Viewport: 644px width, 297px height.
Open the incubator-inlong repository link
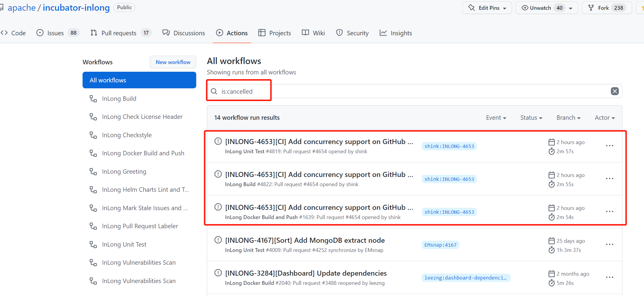coord(76,7)
